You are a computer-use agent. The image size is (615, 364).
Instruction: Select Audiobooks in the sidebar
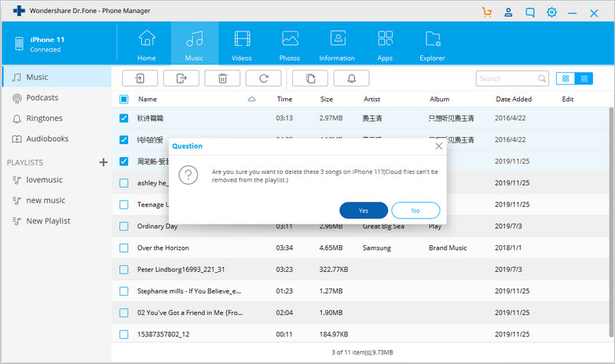pos(57,139)
